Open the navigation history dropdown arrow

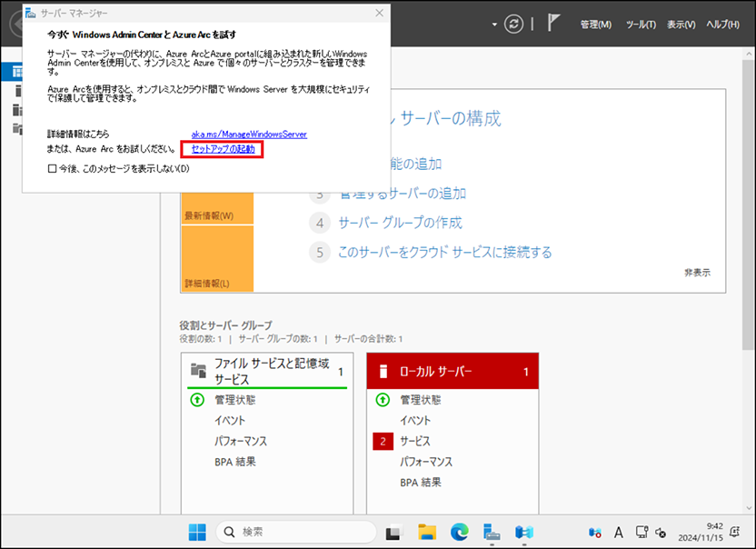pyautogui.click(x=494, y=25)
